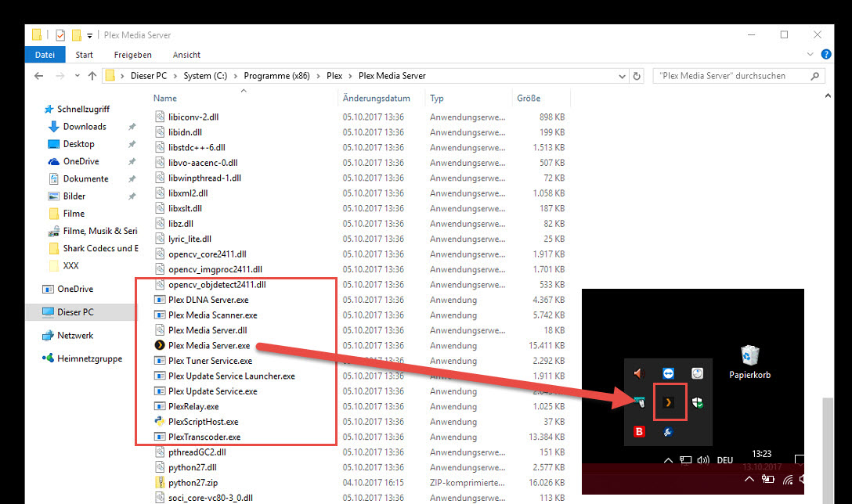Open the Start ribbon tab
The width and height of the screenshot is (852, 504).
[85, 55]
